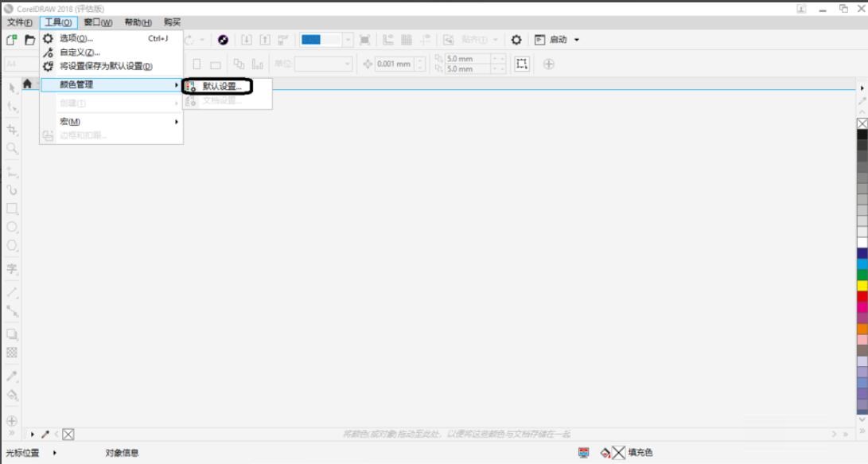Click the fill bucket icon in the status bar
The width and height of the screenshot is (868, 464).
605,453
